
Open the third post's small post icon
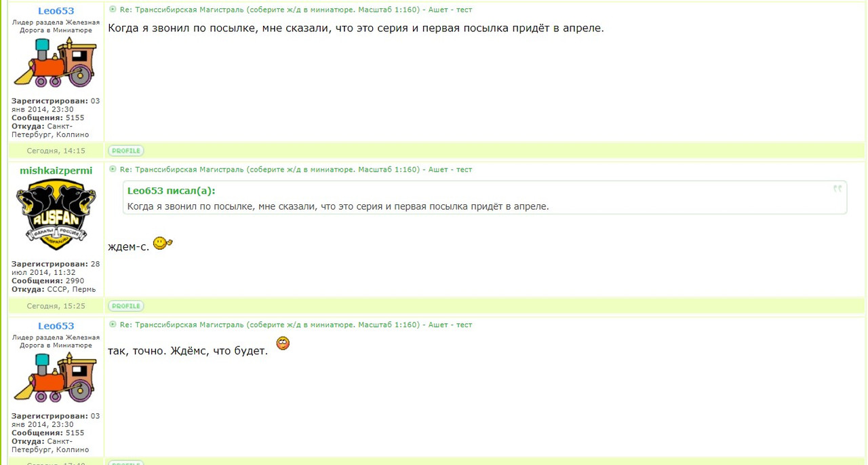[x=113, y=324]
